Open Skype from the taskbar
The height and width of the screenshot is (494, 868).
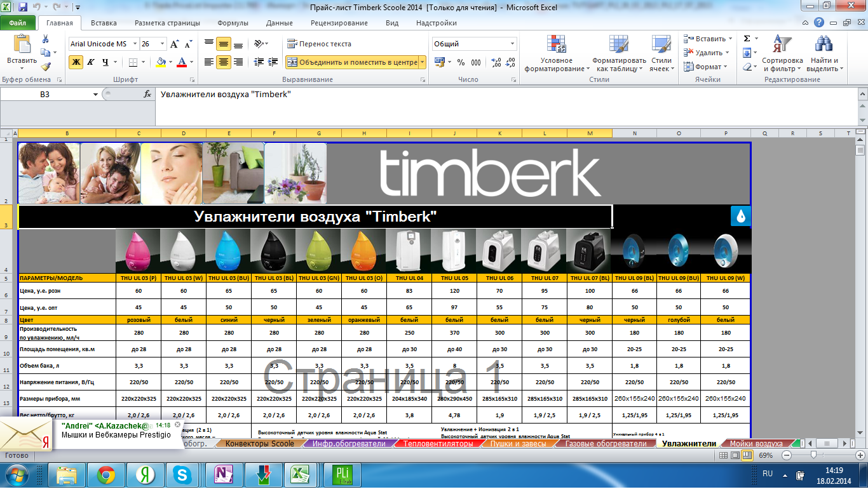tap(182, 475)
